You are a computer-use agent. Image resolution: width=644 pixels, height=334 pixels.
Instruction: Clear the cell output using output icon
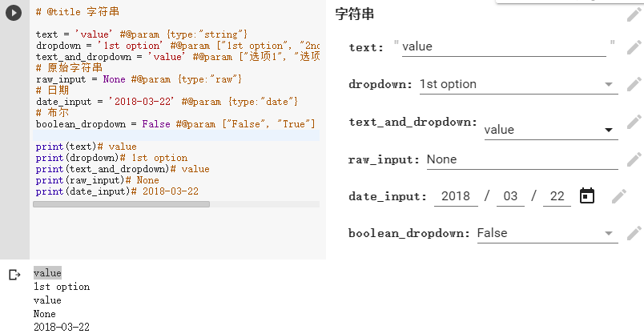pos(14,275)
